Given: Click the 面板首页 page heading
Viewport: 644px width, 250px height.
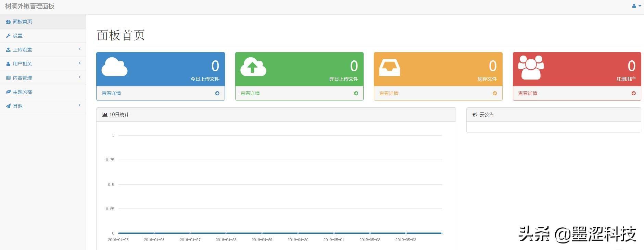Looking at the screenshot, I should (x=121, y=35).
